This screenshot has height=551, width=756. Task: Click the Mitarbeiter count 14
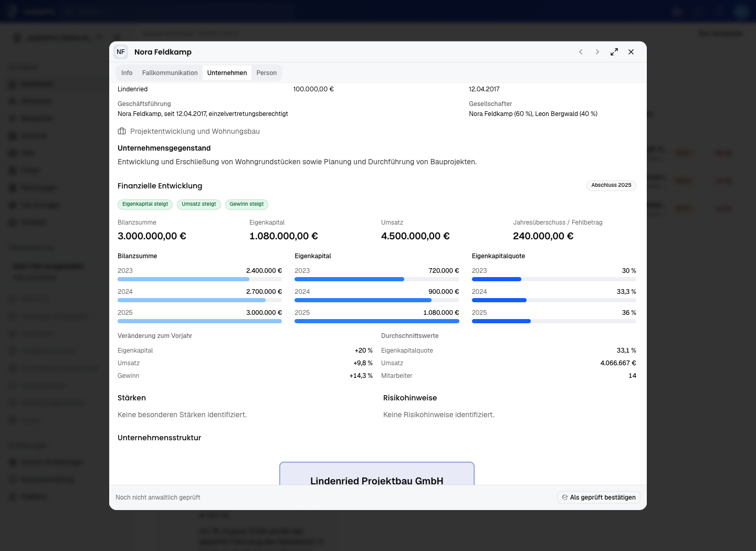633,376
